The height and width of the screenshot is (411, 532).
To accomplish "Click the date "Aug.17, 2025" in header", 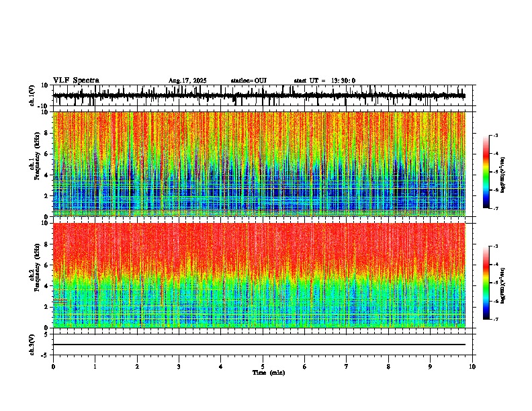I will coord(187,81).
